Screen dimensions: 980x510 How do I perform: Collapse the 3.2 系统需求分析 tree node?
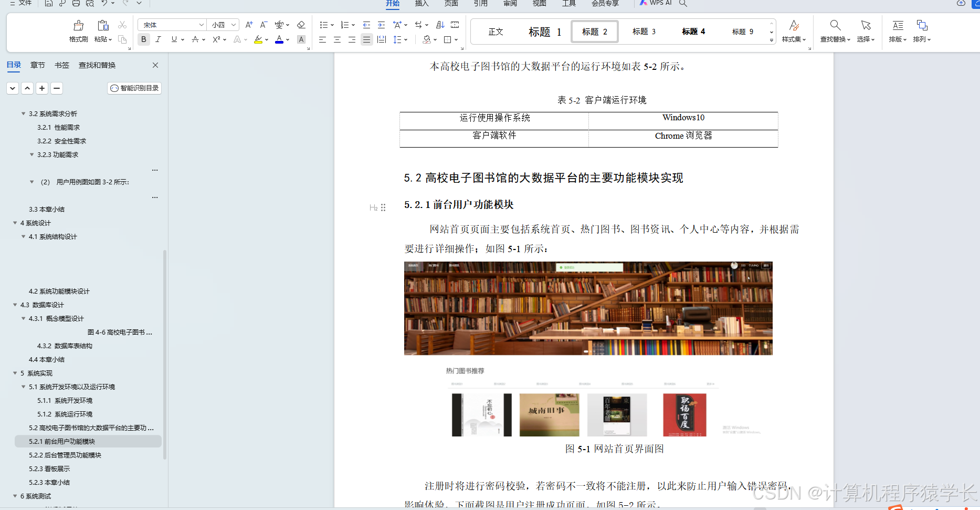point(23,113)
